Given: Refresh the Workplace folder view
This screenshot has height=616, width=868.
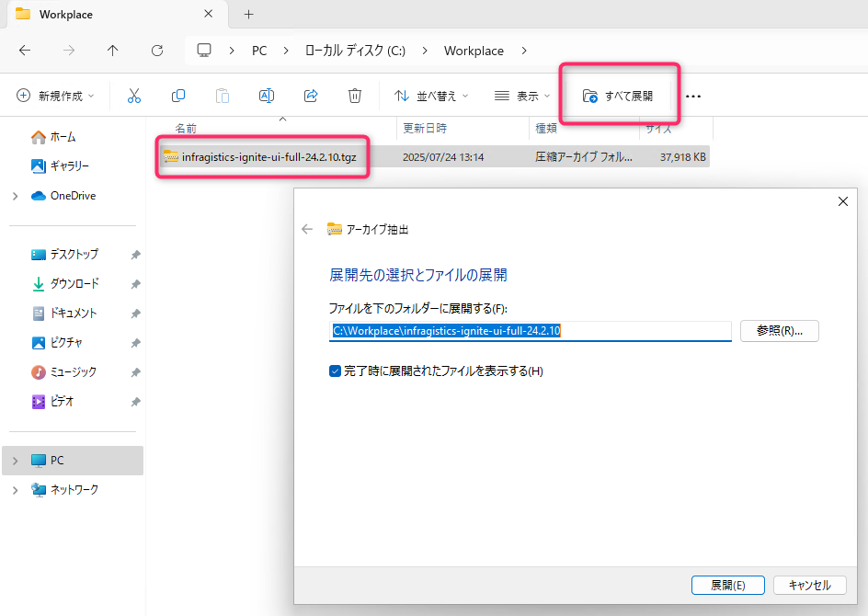Looking at the screenshot, I should click(157, 51).
